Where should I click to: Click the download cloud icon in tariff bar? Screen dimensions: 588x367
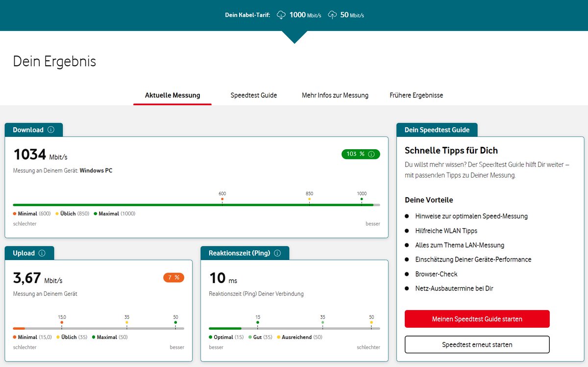point(281,15)
